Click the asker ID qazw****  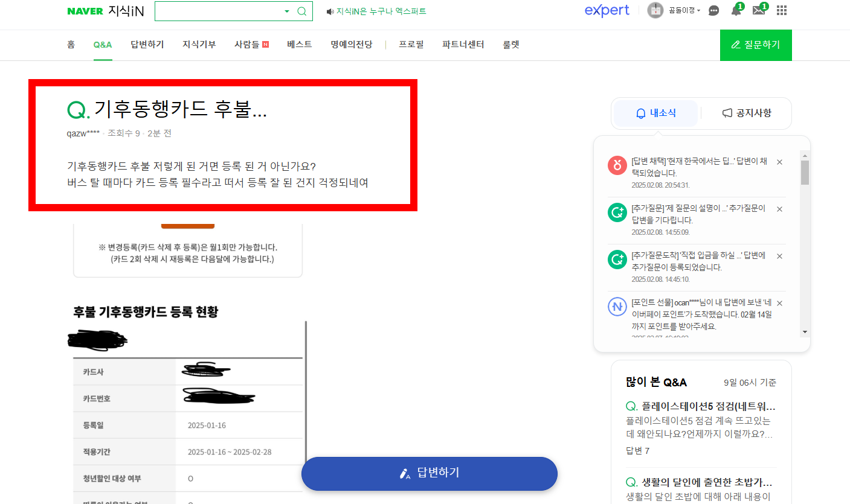pos(83,133)
